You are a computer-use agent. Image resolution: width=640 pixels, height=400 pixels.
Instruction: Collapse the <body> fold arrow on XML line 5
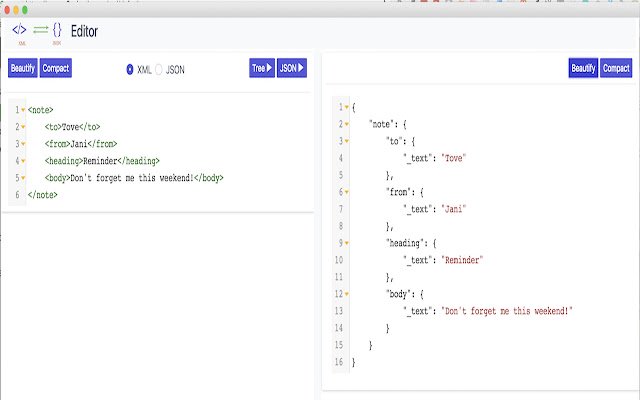(23, 178)
